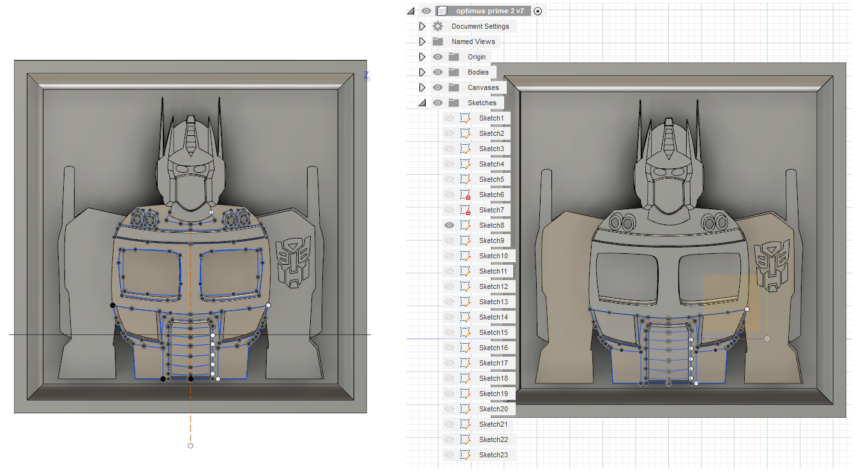Click the Document Settings gear icon
This screenshot has width=868, height=472.
(x=438, y=26)
